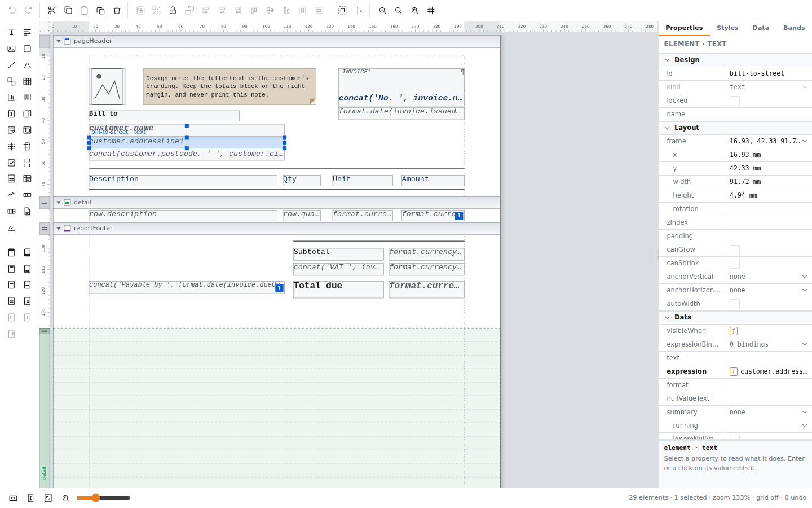The image size is (812, 508).
Task: Select the Line tool in the palette
Action: coord(11,65)
